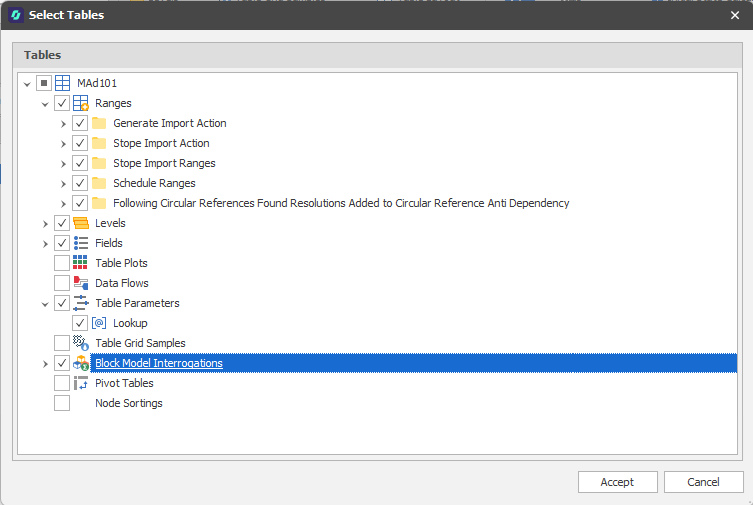
Task: Select the Stope Import Ranges item
Action: pyautogui.click(x=164, y=163)
